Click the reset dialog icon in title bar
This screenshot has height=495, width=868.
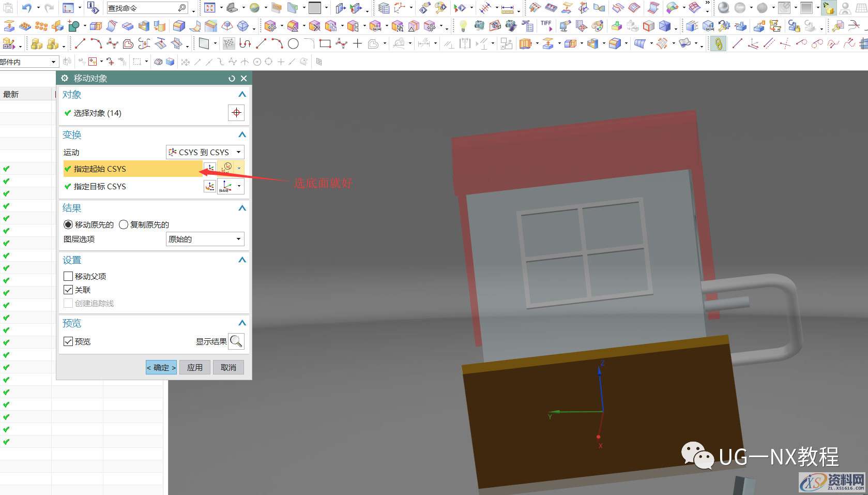[232, 78]
